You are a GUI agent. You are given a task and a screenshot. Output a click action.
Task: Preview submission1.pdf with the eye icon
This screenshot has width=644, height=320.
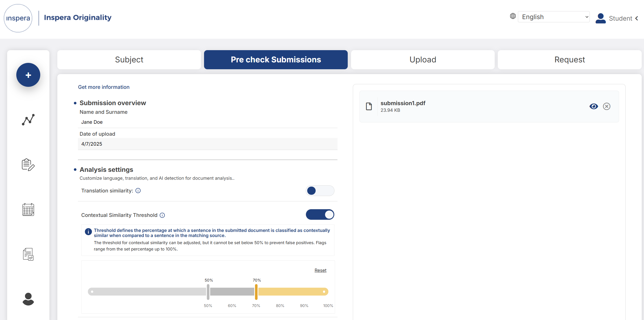(x=594, y=106)
